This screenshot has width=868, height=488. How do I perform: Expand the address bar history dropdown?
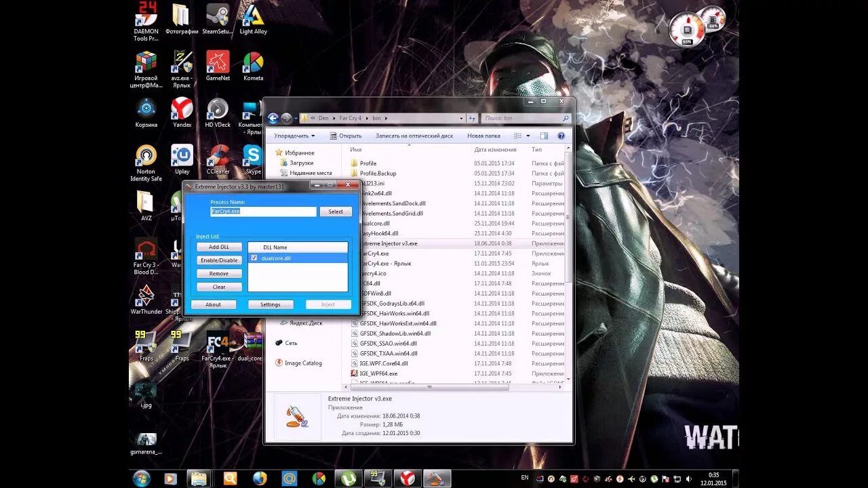[462, 118]
